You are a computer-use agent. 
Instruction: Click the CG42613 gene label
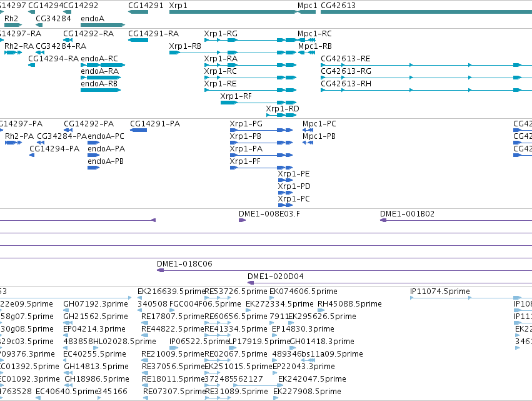point(338,6)
